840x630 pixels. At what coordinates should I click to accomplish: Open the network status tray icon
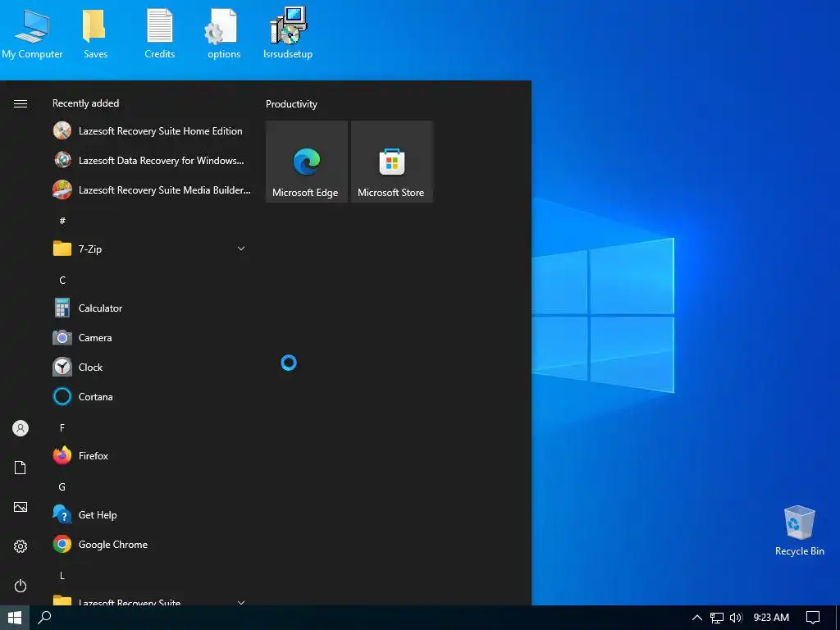click(x=716, y=618)
